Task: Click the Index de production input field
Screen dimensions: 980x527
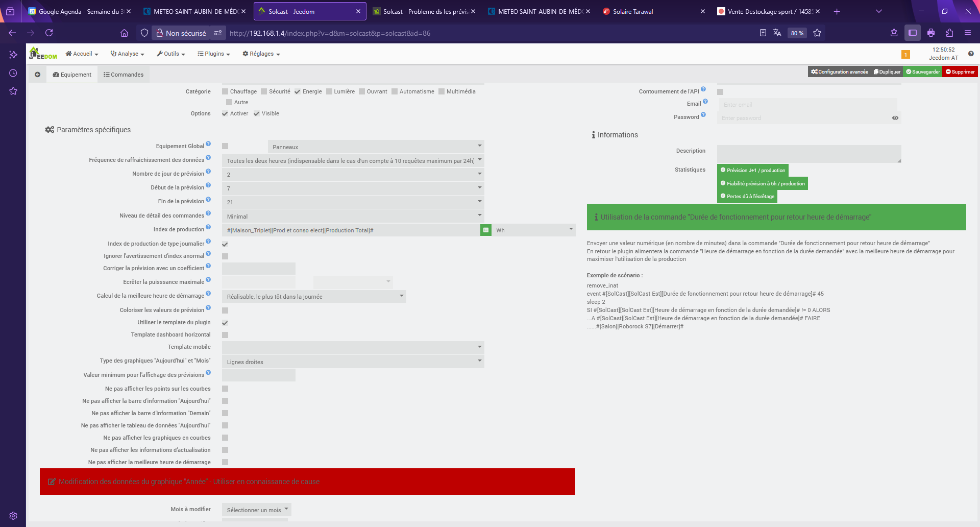Action: pos(351,230)
